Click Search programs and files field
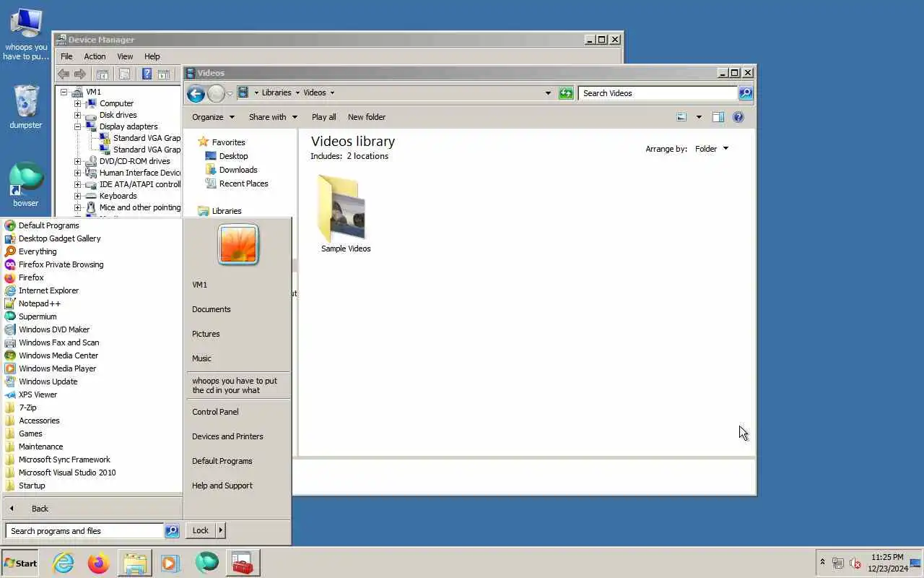Screen dimensions: 924x578 point(84,531)
